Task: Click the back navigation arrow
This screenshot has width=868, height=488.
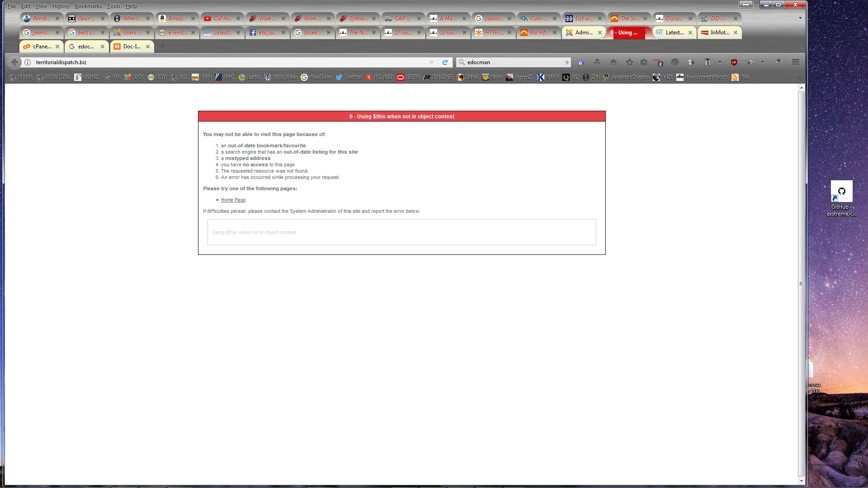Action: click(14, 62)
